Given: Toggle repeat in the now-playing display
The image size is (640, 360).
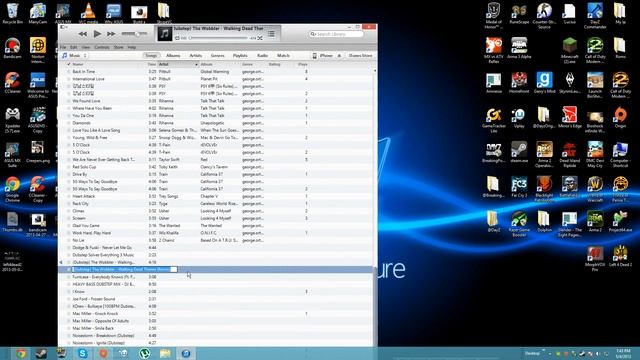Looking at the screenshot, I should pyautogui.click(x=177, y=38).
